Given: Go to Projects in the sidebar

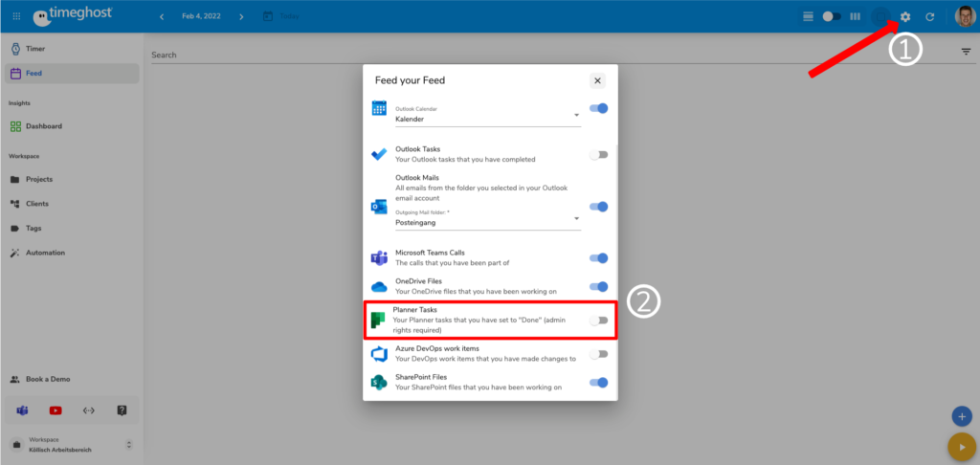Looking at the screenshot, I should click(38, 179).
